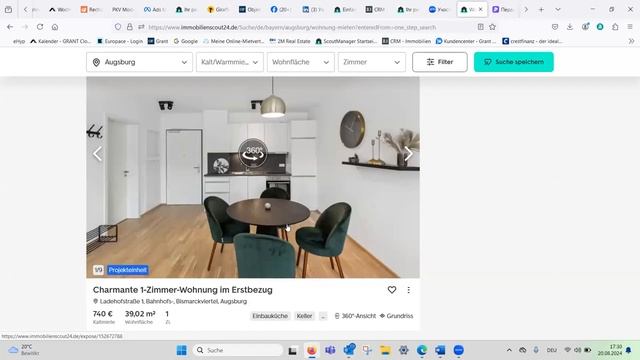Show more bookmarks with double chevron
640x360 pixels.
tap(631, 41)
